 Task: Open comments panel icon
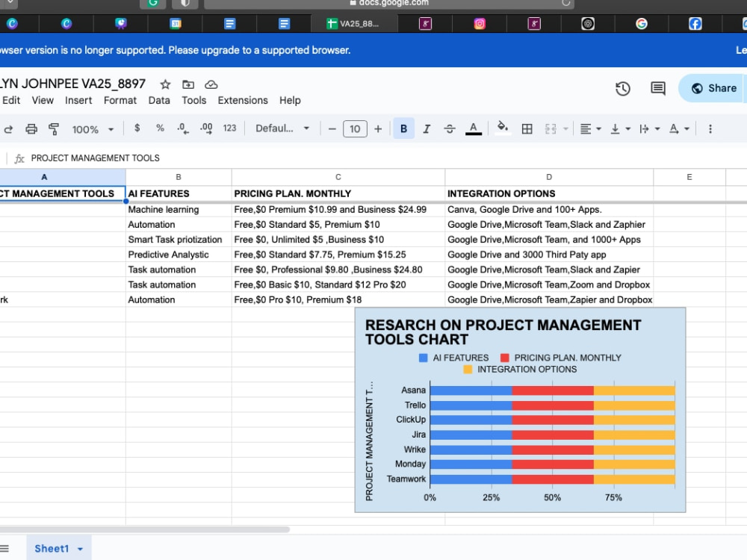tap(658, 88)
